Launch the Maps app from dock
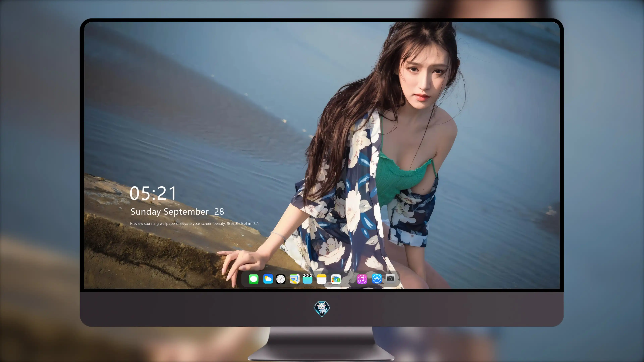The width and height of the screenshot is (644, 362). [294, 279]
